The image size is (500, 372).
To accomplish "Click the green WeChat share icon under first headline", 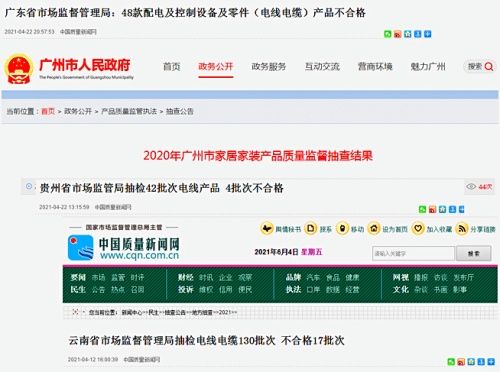I will [387, 34].
